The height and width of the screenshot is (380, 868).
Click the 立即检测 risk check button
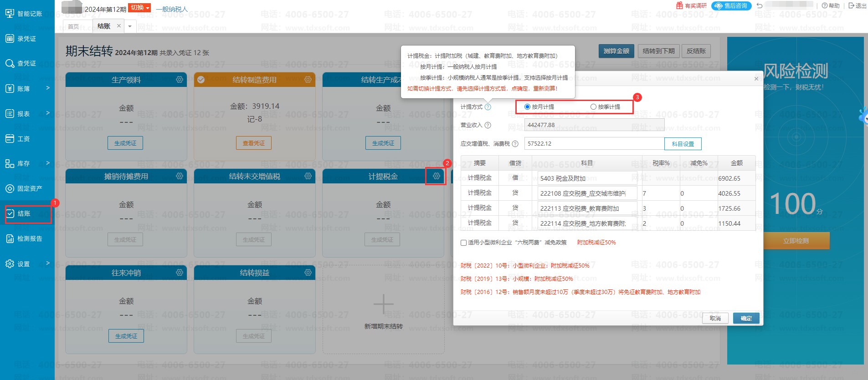(796, 241)
